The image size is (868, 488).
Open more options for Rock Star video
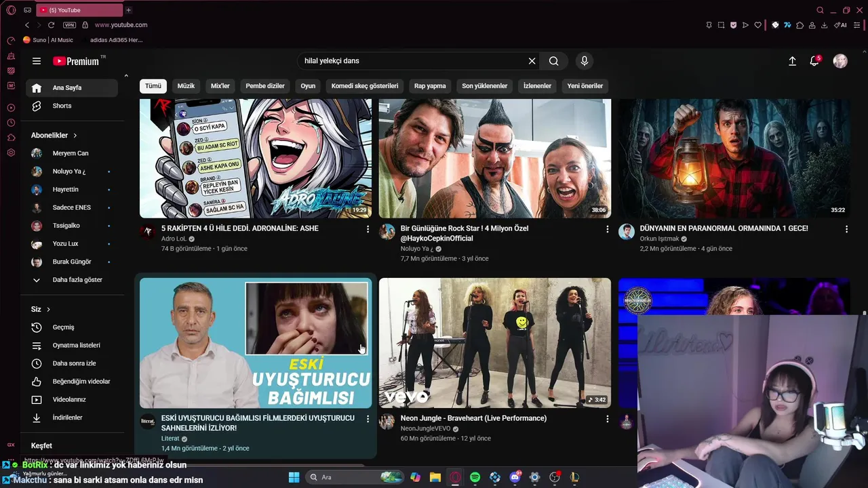tap(608, 230)
